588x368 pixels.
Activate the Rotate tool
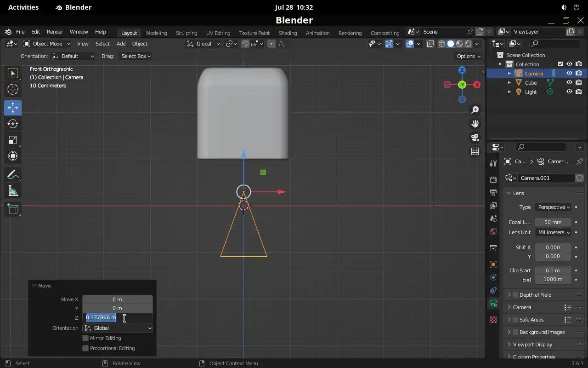[x=13, y=124]
